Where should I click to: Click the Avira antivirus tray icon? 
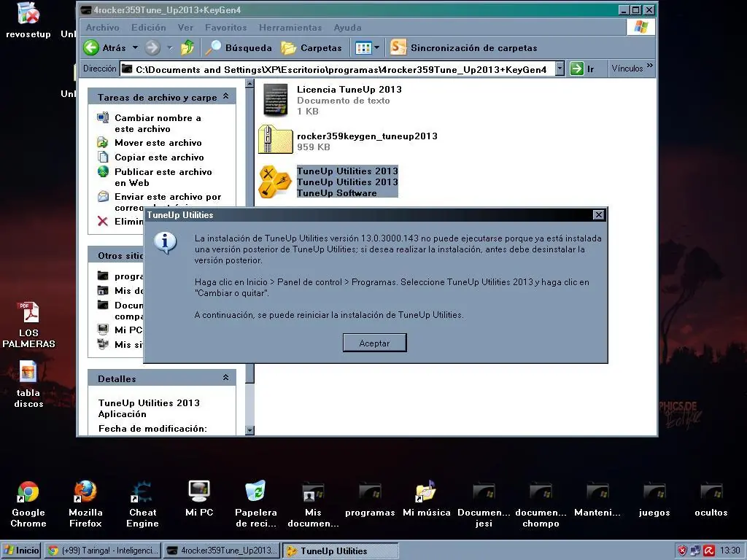pos(709,551)
